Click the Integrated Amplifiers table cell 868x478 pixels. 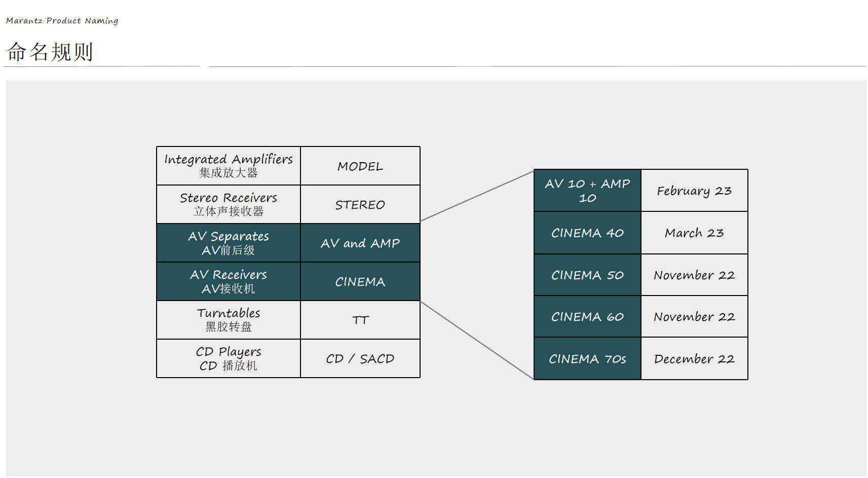228,166
